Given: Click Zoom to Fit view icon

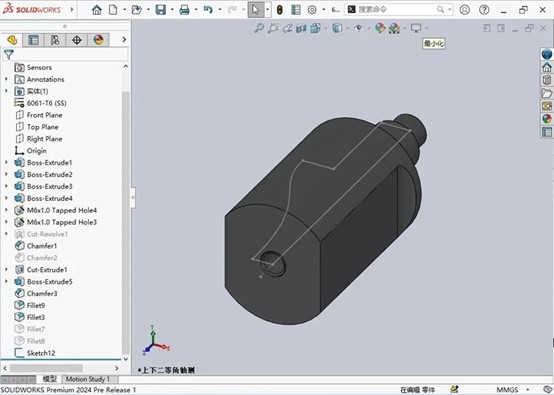Looking at the screenshot, I should 259,28.
